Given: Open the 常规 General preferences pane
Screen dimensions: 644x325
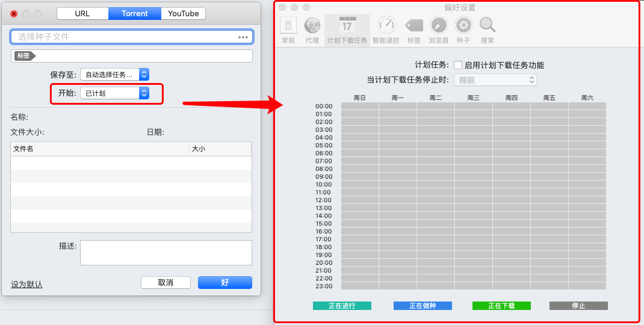Looking at the screenshot, I should click(x=288, y=31).
